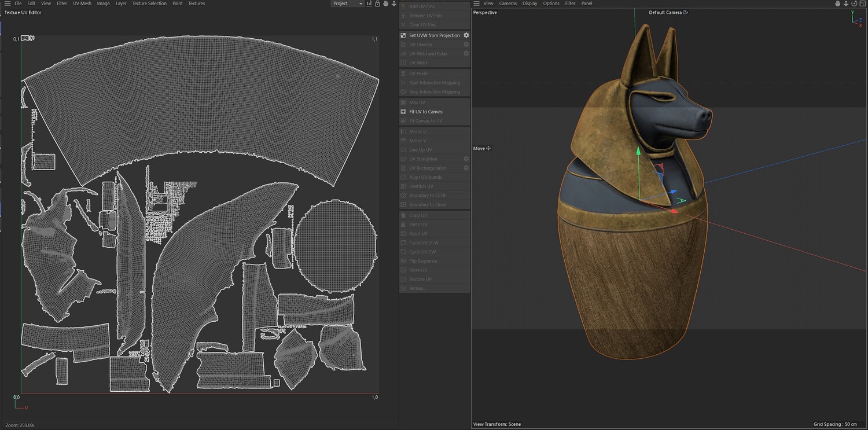Click the pan hand icon in UV editor
Image resolution: width=868 pixels, height=430 pixels.
385,3
